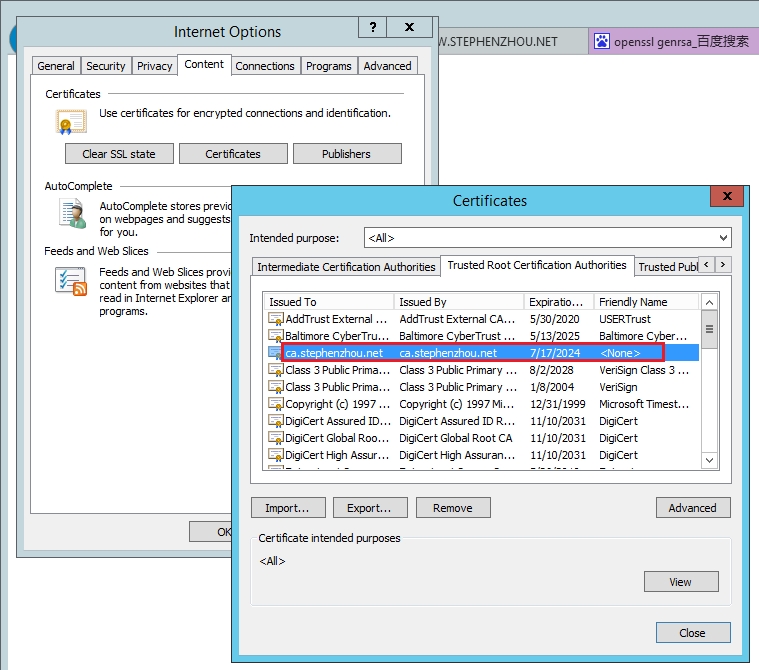Click the Baidu paw icon on browser tab
The image size is (759, 670).
click(x=601, y=41)
